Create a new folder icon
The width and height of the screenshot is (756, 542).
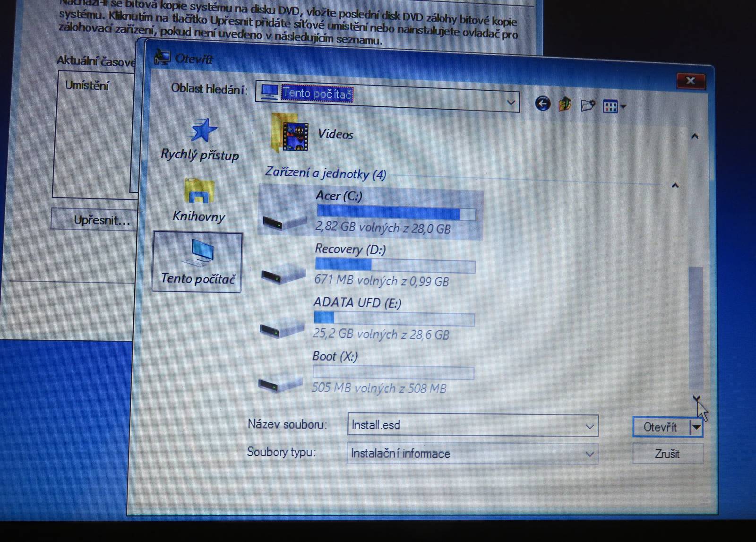point(587,105)
